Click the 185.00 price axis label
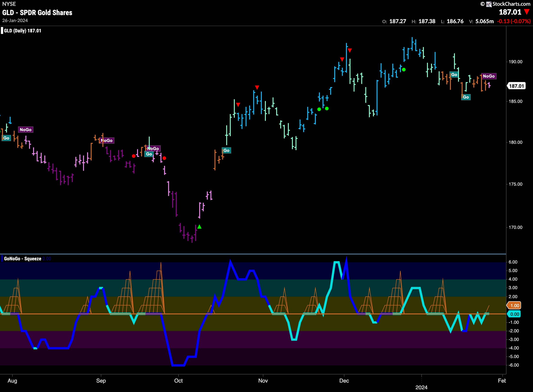The width and height of the screenshot is (533, 392). click(515, 101)
